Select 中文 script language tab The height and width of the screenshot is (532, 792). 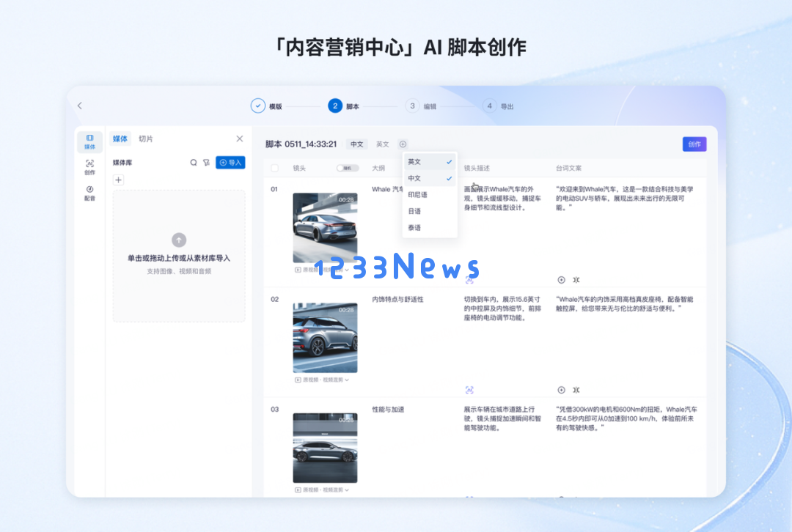pos(356,144)
